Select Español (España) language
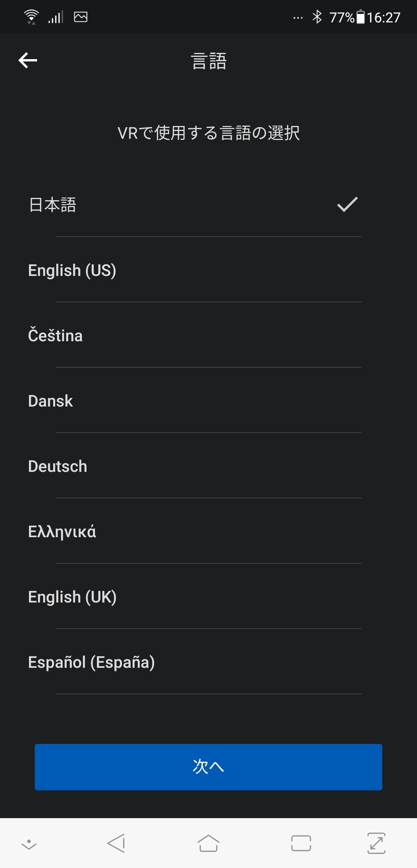Screen dimensions: 417x868 tap(92, 662)
